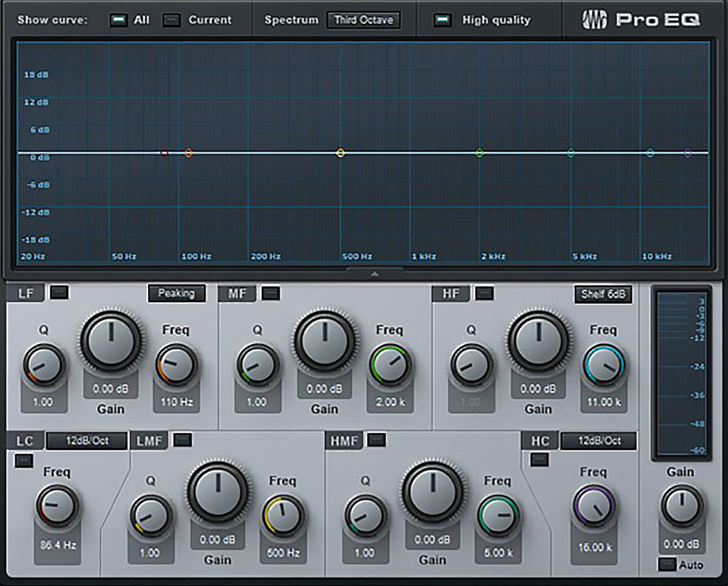The height and width of the screenshot is (586, 728).
Task: Click the LMF band tab label
Action: click(x=149, y=441)
